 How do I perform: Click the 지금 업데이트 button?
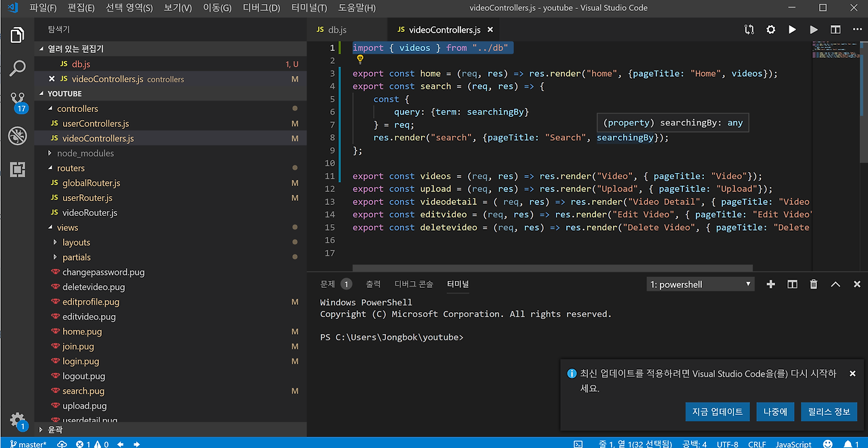coord(717,411)
